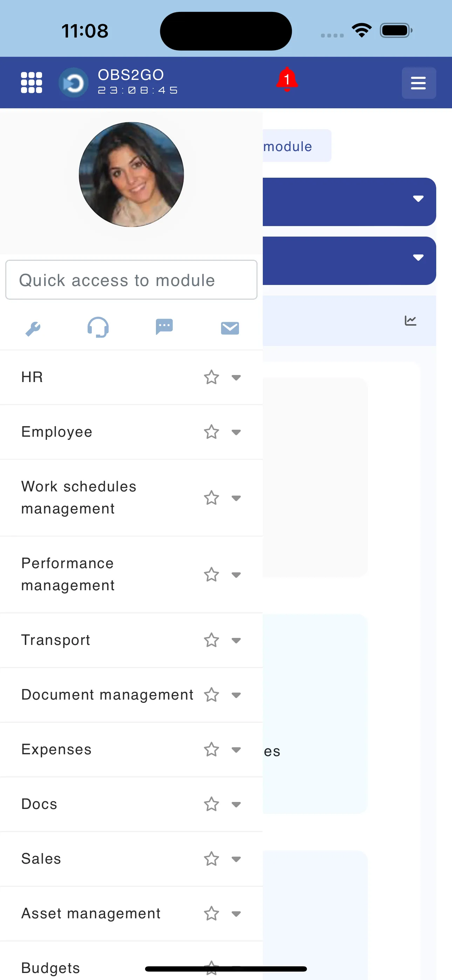
Task: Tap the OBS2GO title text
Action: coord(131,75)
